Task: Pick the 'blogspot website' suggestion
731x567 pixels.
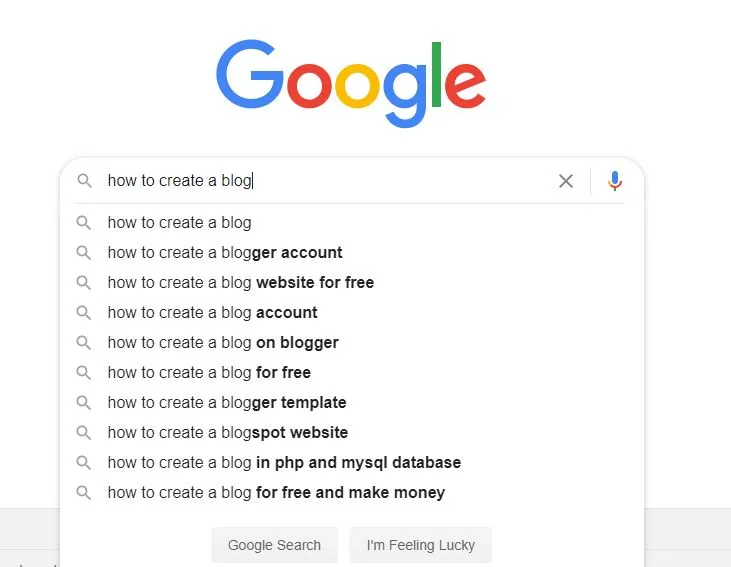Action: [x=228, y=433]
